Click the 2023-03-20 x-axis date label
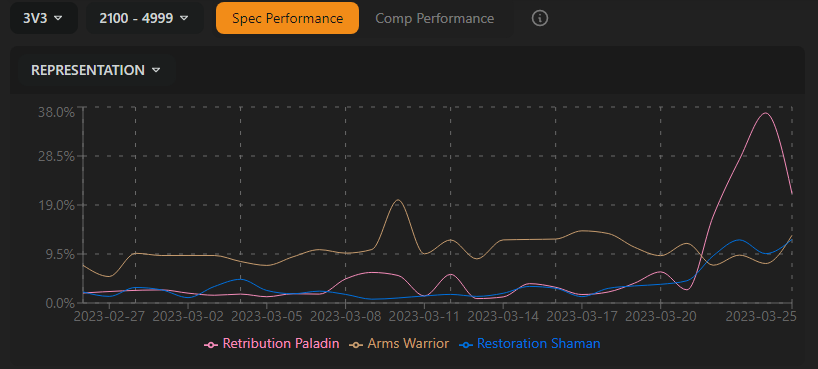 tap(660, 316)
